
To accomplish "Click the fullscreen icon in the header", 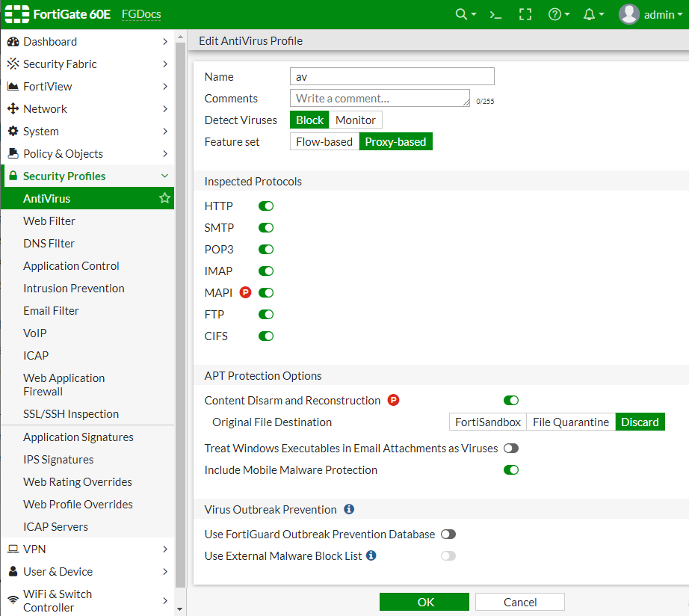I will 525,13.
